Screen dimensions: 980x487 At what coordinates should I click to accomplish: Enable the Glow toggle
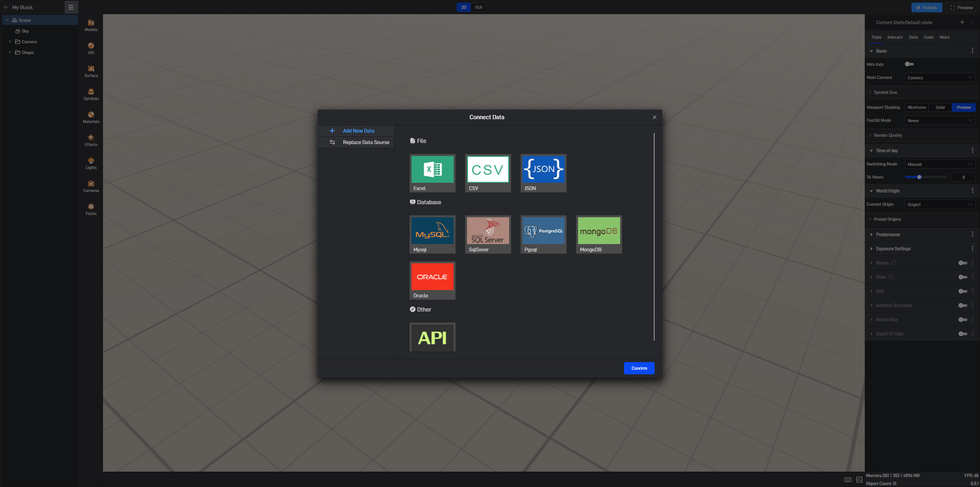(x=963, y=277)
